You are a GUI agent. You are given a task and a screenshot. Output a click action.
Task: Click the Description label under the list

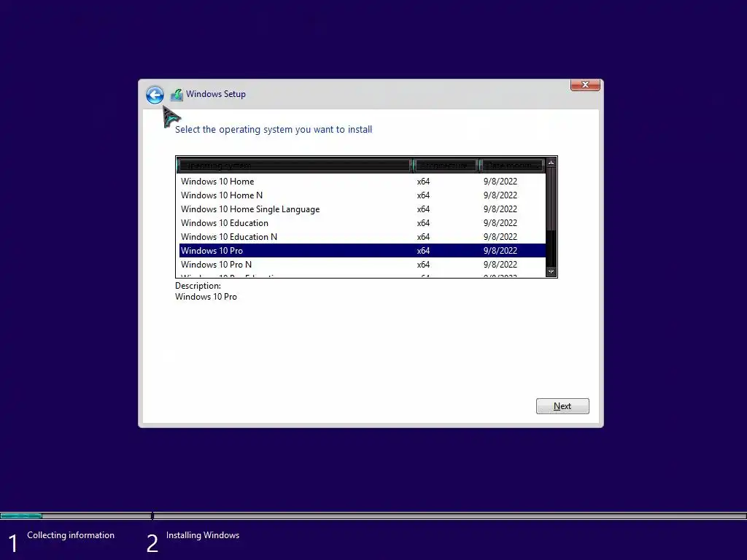198,286
